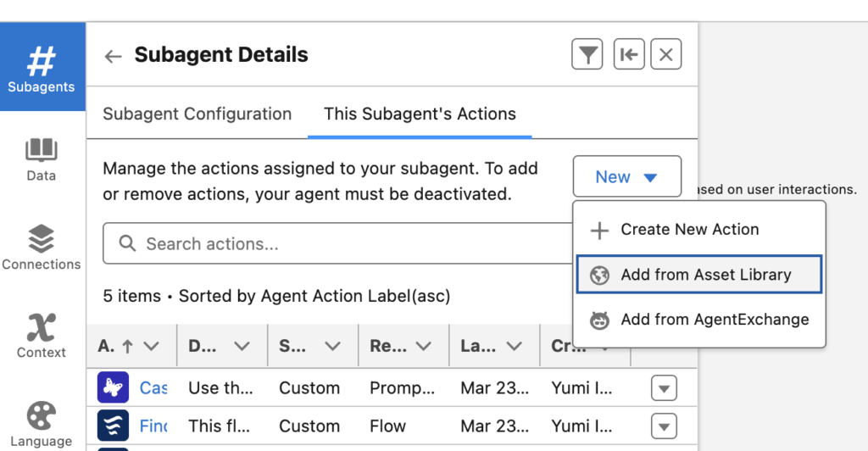
Task: Open the S... column chevron menu
Action: point(332,347)
